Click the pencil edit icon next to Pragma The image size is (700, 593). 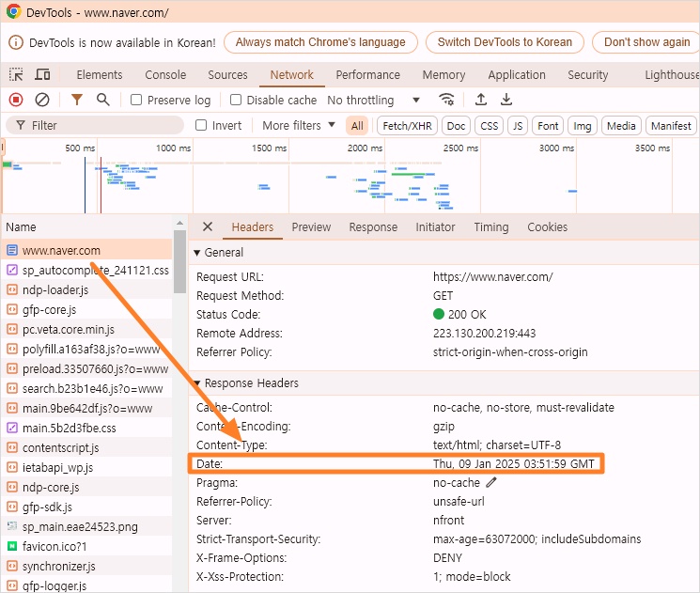pos(491,482)
